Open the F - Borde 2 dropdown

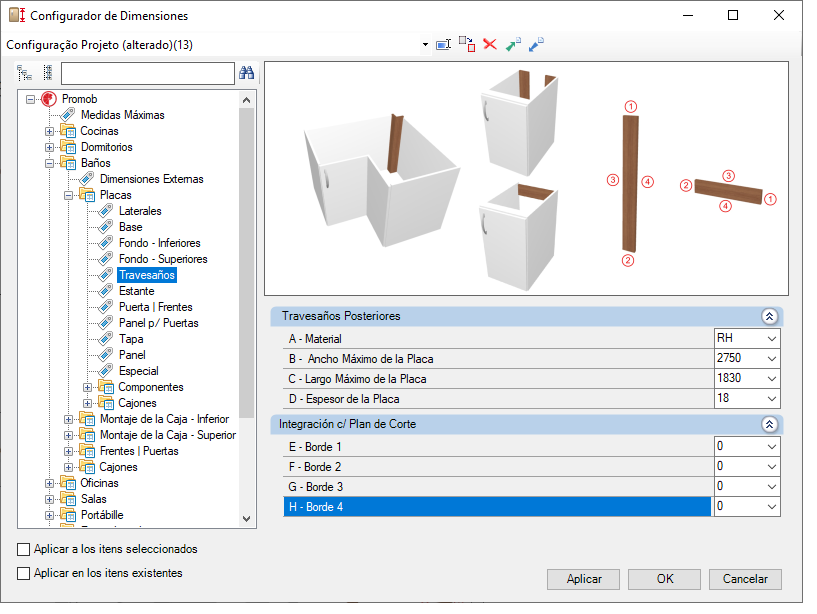pos(772,466)
